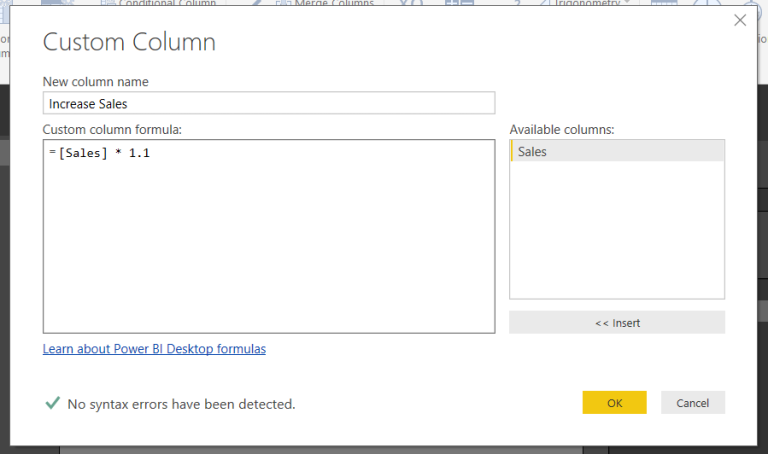Click the green syntax check mark icon
The image size is (768, 454).
coord(52,403)
